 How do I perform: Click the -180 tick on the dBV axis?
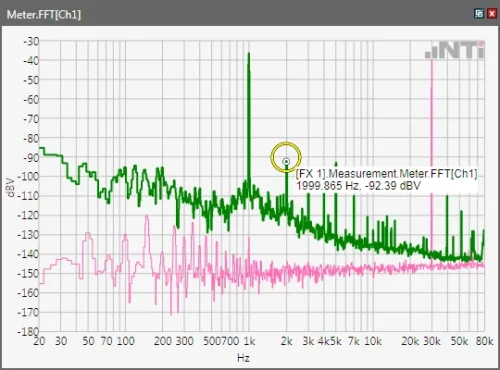(28, 331)
